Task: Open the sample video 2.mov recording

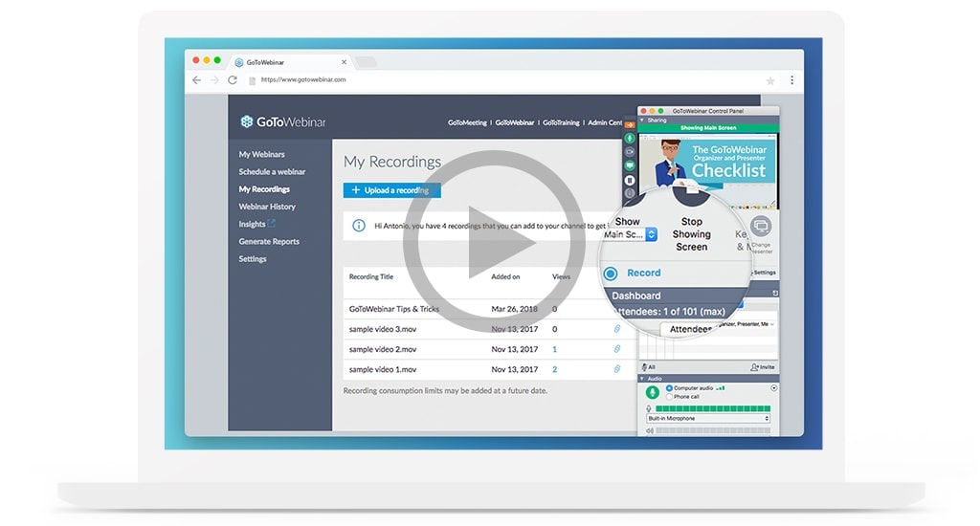Action: pyautogui.click(x=383, y=349)
